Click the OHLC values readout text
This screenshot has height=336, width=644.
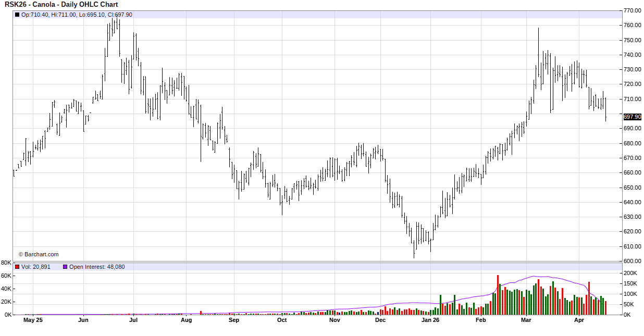pyautogui.click(x=77, y=15)
